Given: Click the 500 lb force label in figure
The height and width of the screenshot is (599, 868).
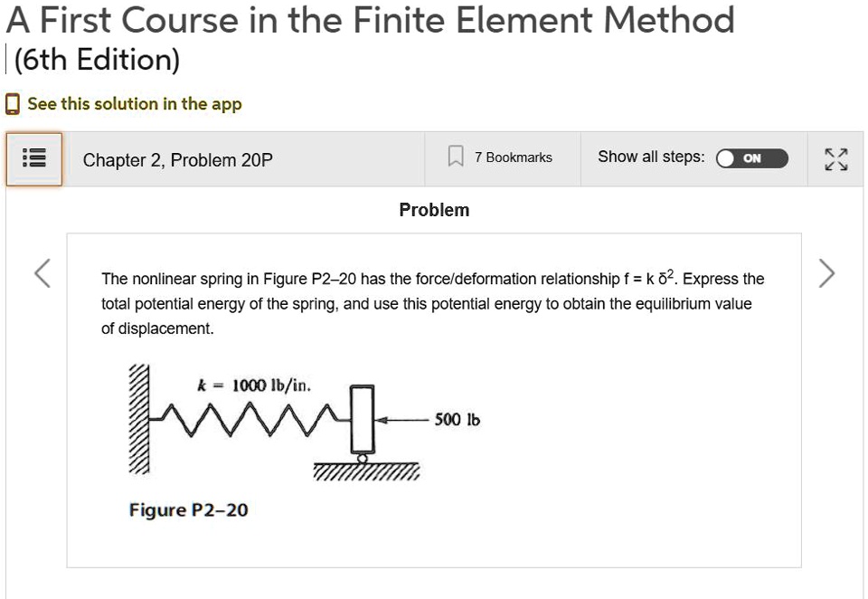Looking at the screenshot, I should 458,420.
